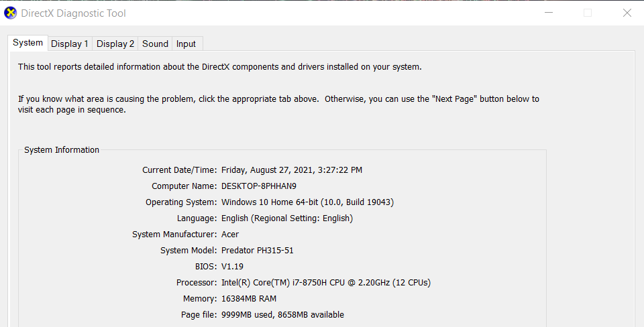The height and width of the screenshot is (327, 644).
Task: Click the DirectX logo icon in title bar
Action: tap(10, 13)
